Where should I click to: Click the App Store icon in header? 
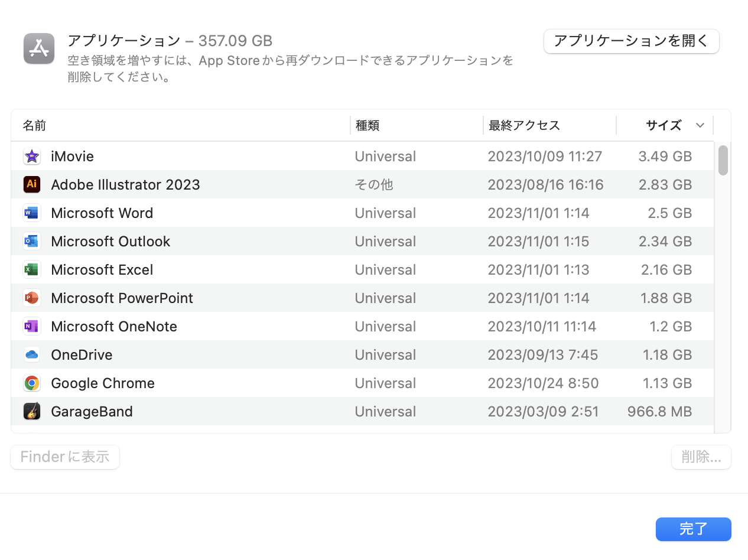(39, 48)
